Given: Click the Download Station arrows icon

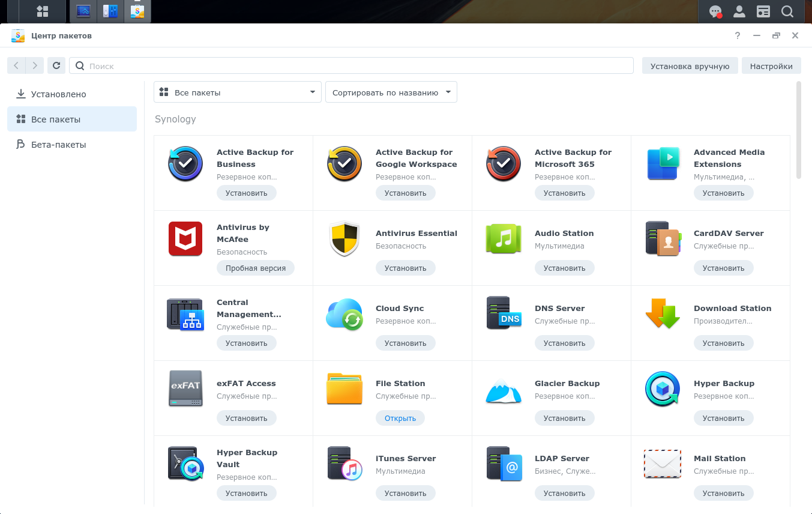Looking at the screenshot, I should tap(663, 313).
